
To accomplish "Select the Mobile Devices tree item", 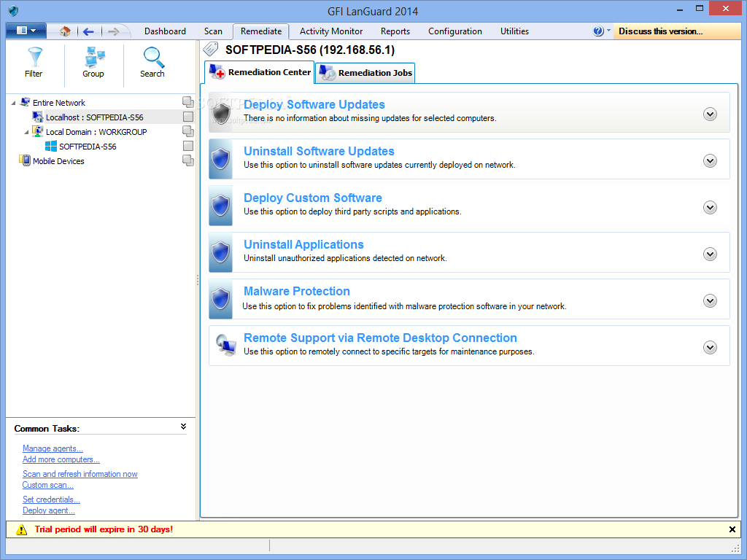I will [58, 161].
